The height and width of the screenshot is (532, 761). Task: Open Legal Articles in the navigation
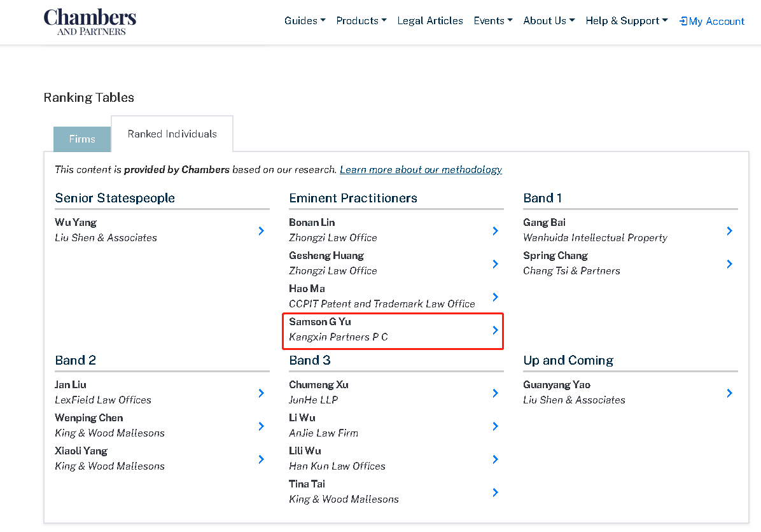coord(430,21)
